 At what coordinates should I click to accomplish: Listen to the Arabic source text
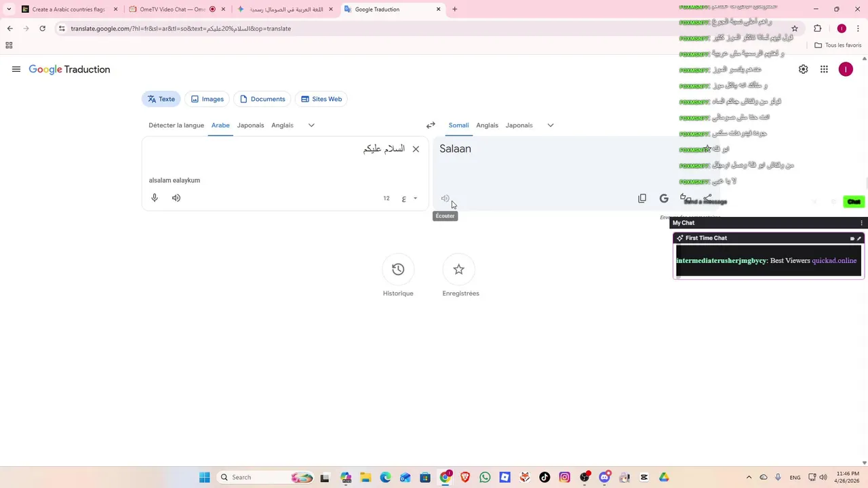tap(176, 198)
